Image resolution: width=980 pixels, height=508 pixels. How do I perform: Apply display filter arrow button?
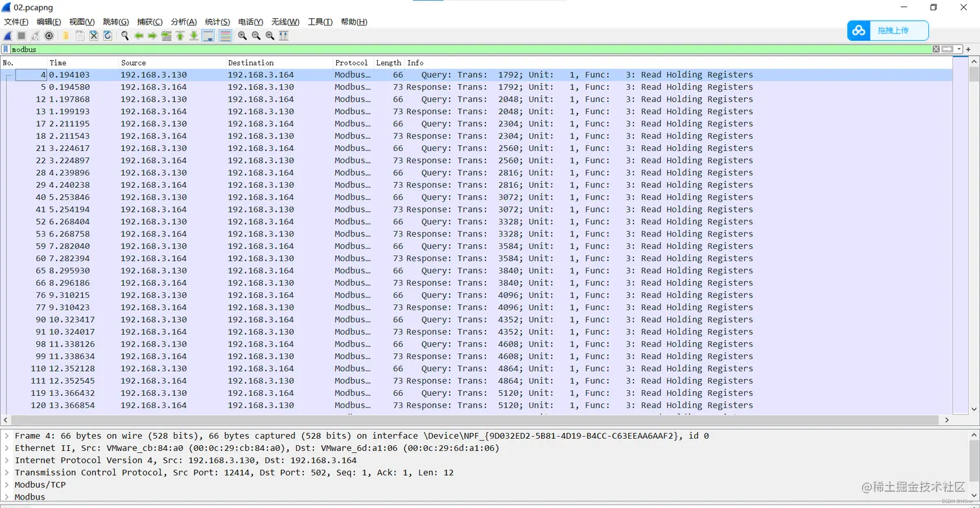(x=948, y=49)
